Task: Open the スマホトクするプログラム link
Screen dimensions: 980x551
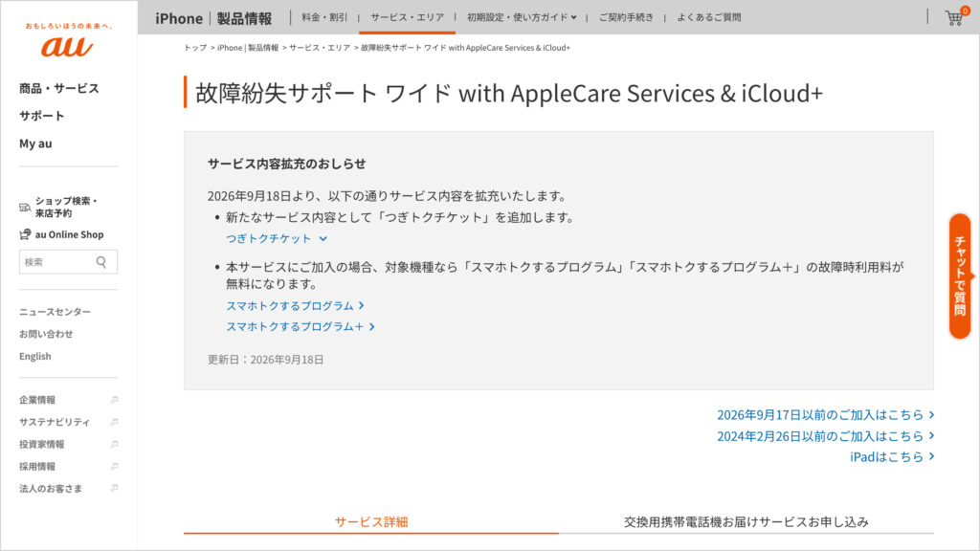Action: pyautogui.click(x=295, y=305)
